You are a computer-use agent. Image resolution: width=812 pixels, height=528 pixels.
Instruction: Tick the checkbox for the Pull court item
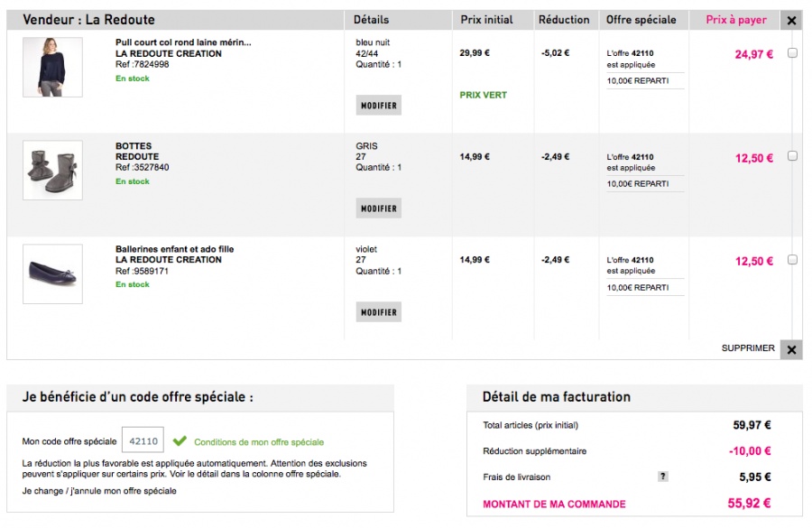click(x=792, y=53)
